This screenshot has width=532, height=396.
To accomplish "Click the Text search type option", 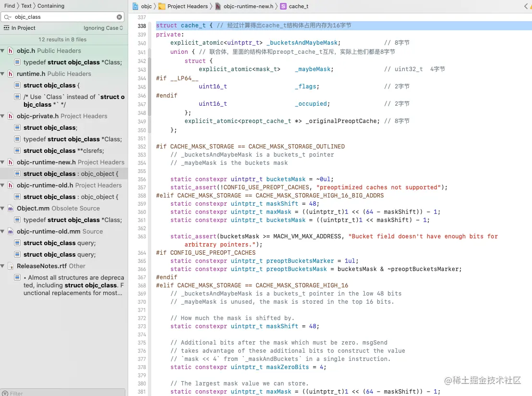I will tap(26, 6).
